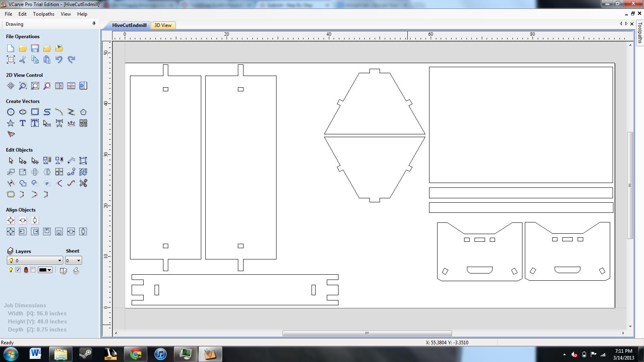Expand the Toolpaths side panel tab
The image size is (644, 362).
click(640, 33)
